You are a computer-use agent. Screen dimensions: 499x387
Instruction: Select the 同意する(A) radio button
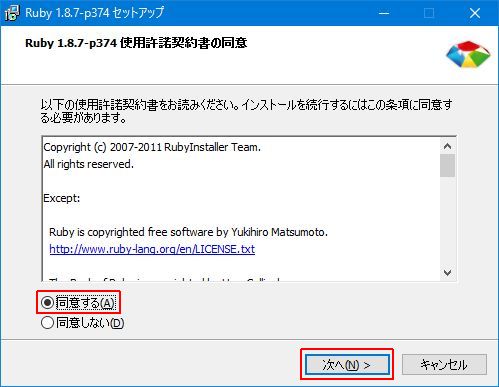tap(47, 303)
